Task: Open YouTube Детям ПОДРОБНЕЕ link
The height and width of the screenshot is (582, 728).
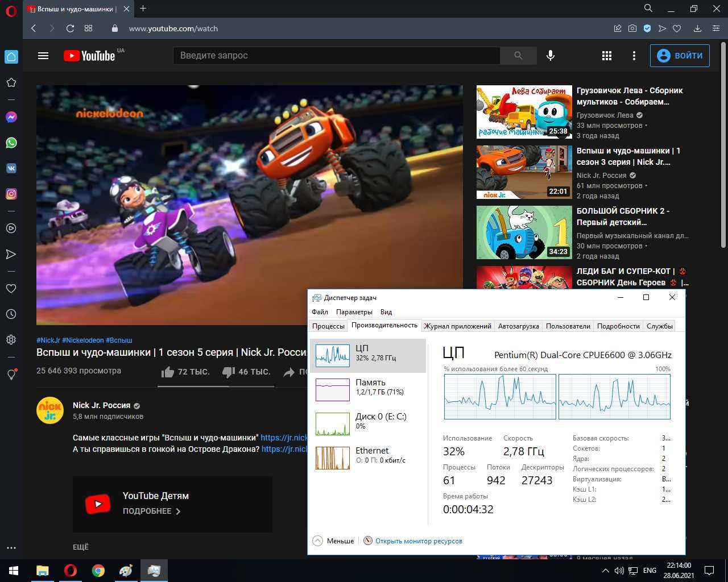Action: pyautogui.click(x=151, y=511)
